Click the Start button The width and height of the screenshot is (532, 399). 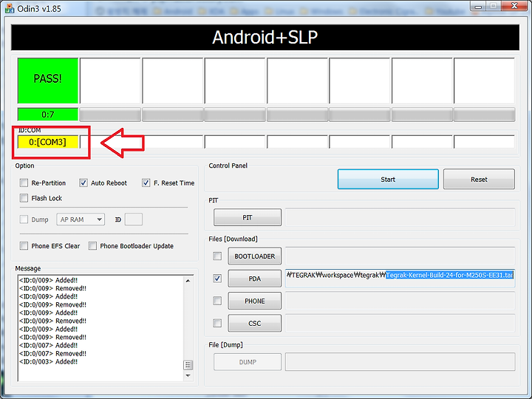tap(388, 179)
